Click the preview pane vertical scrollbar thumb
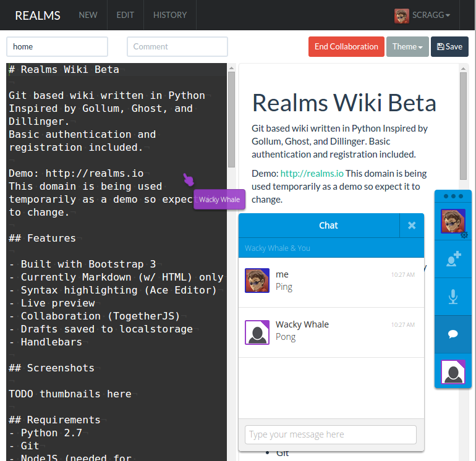The width and height of the screenshot is (476, 461). click(463, 126)
